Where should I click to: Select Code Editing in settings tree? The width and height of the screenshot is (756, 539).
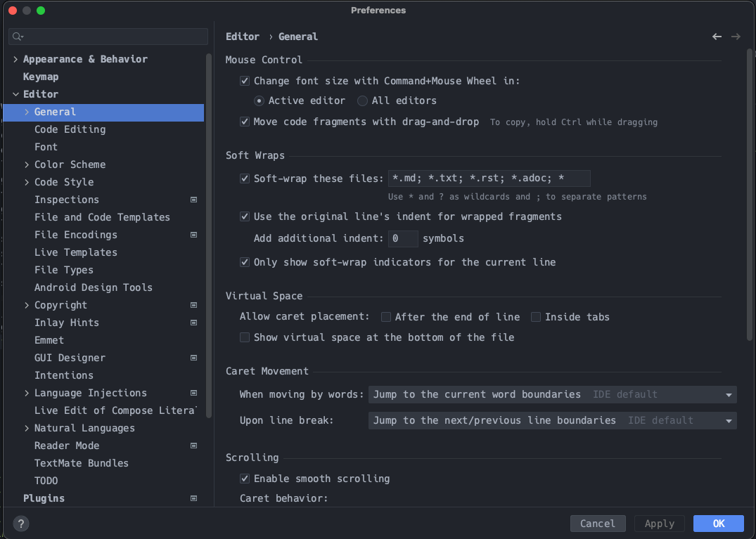tap(70, 129)
